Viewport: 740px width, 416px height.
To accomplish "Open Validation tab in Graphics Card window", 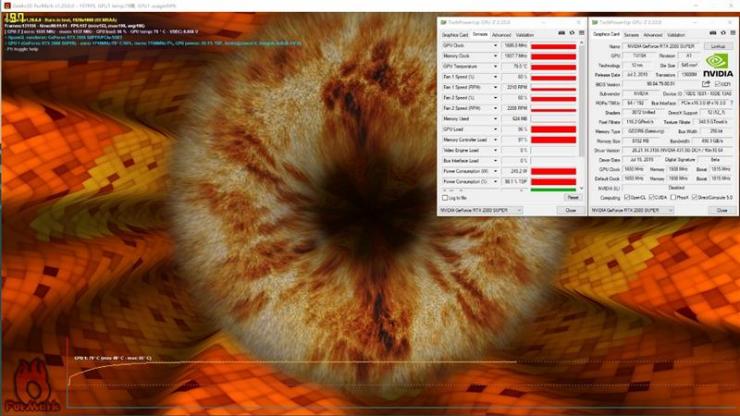I will [676, 35].
